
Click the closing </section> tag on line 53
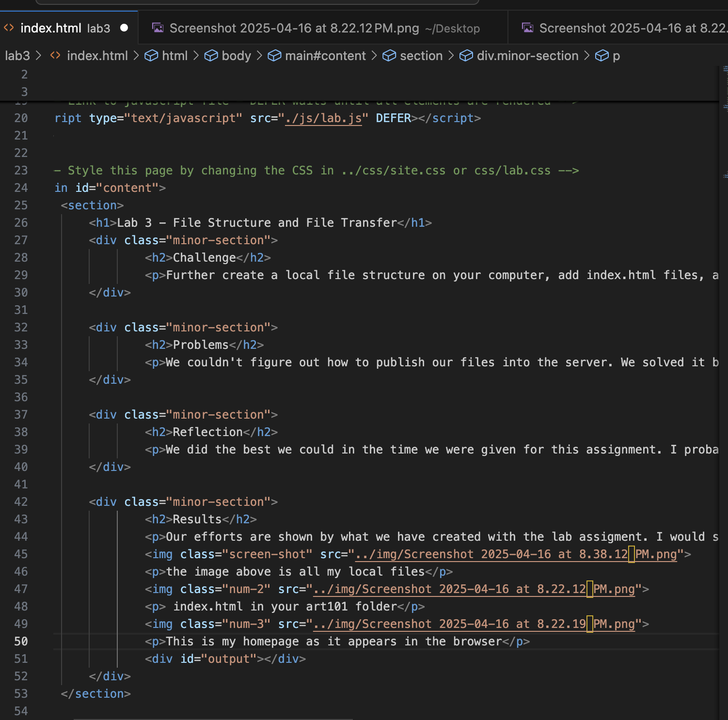click(x=96, y=694)
